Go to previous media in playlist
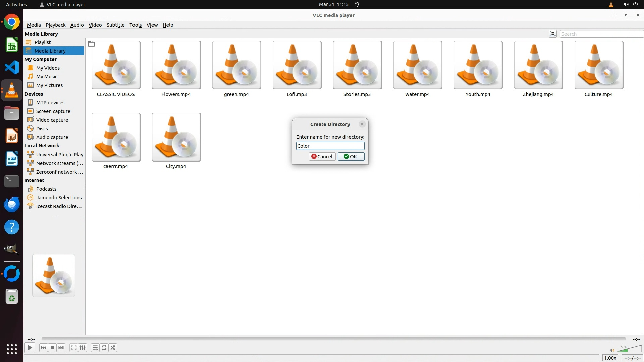This screenshot has height=362, width=644. pos(43,348)
